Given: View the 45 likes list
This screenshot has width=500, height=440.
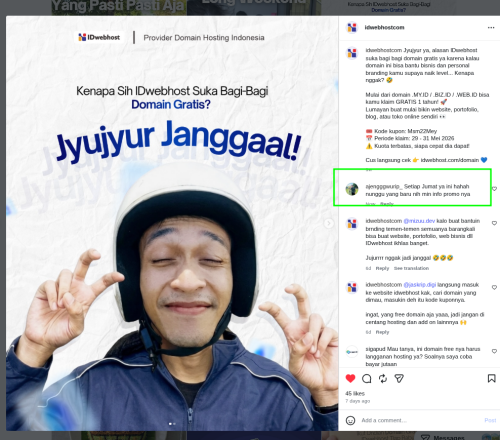Looking at the screenshot, I should pyautogui.click(x=355, y=393).
